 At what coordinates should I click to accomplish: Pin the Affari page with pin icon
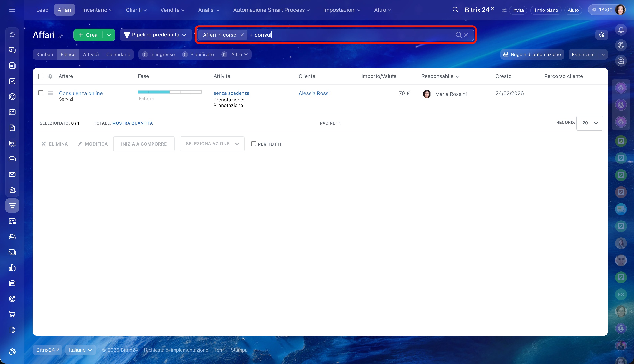[60, 36]
